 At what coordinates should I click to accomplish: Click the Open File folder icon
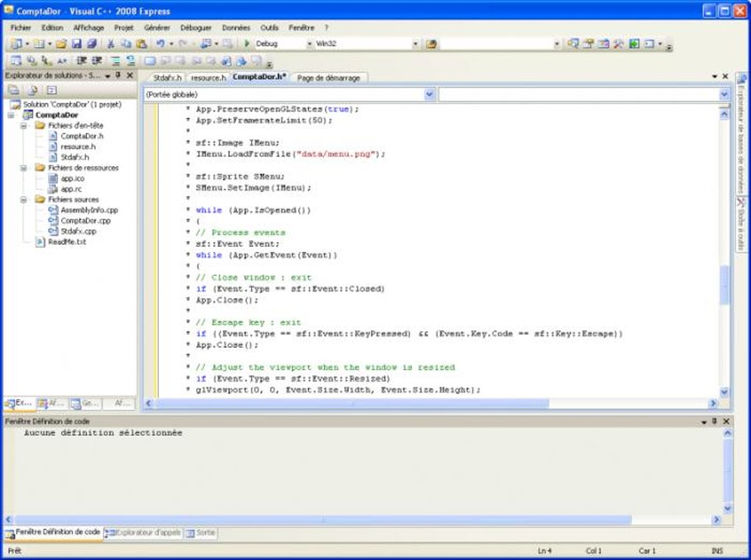(x=62, y=44)
